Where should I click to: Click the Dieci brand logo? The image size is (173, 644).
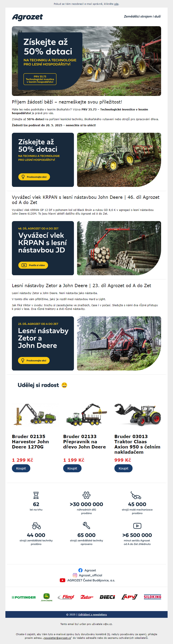[107, 597]
